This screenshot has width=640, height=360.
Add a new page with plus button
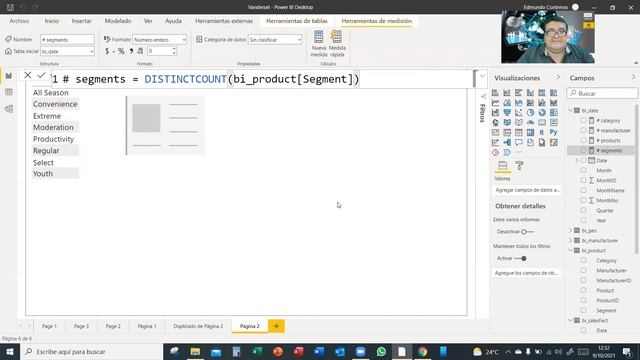coord(276,326)
